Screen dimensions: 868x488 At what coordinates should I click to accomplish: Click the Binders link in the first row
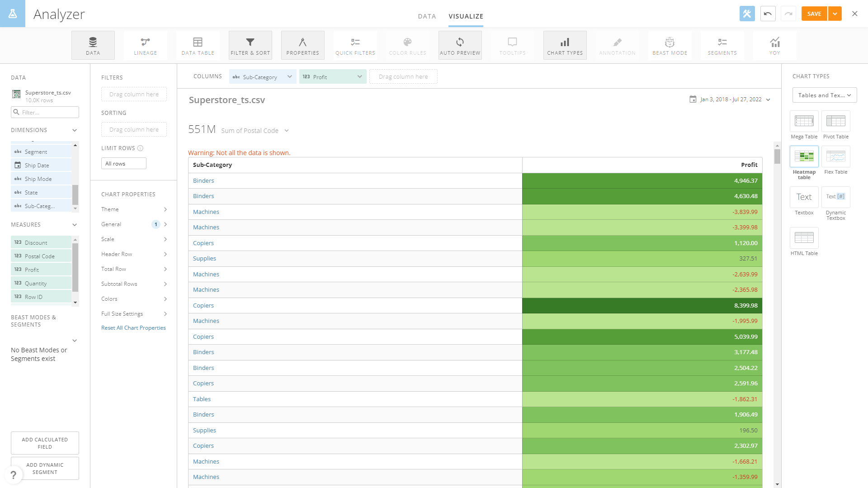click(203, 180)
